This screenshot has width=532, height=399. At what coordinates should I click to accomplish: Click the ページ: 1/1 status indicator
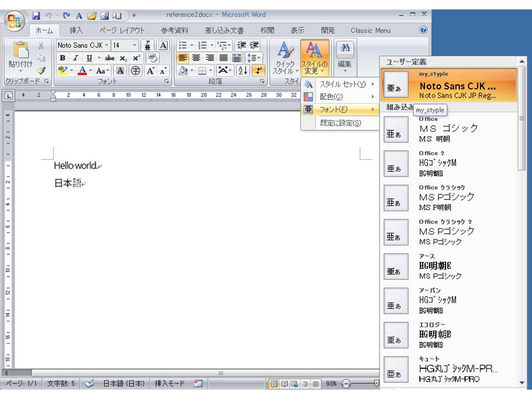pos(21,383)
